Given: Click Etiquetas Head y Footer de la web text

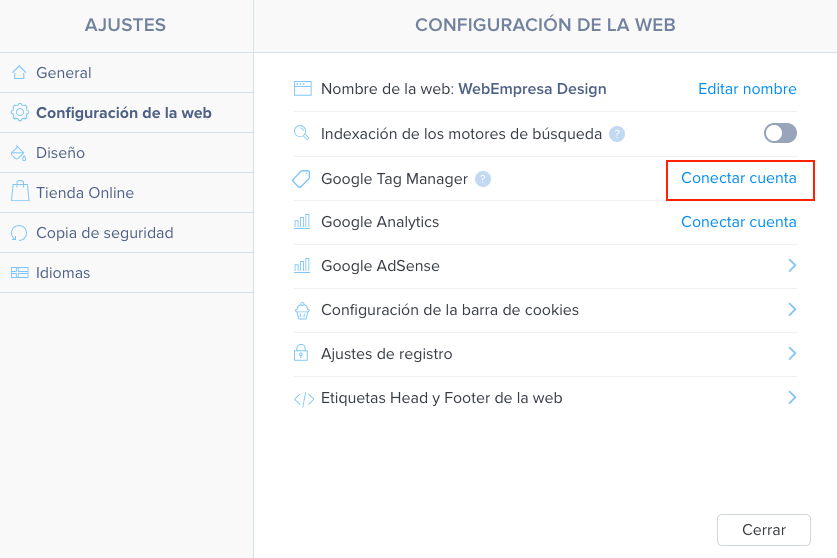Looking at the screenshot, I should (x=441, y=398).
